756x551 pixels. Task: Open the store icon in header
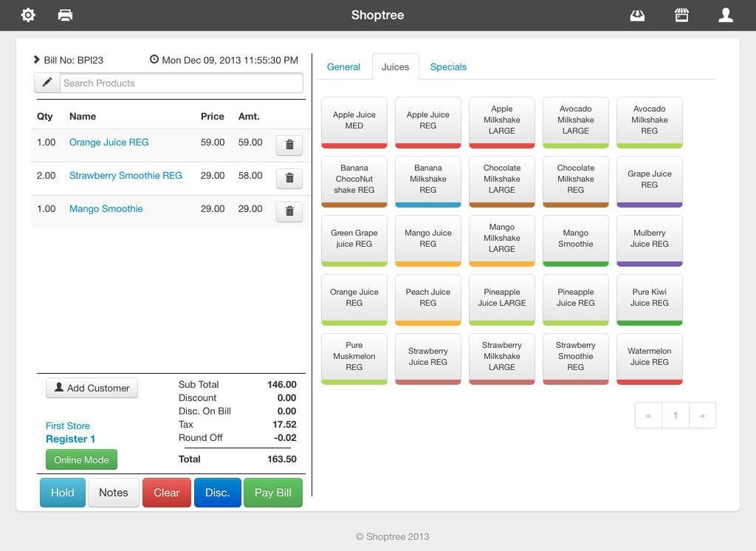pyautogui.click(x=681, y=15)
